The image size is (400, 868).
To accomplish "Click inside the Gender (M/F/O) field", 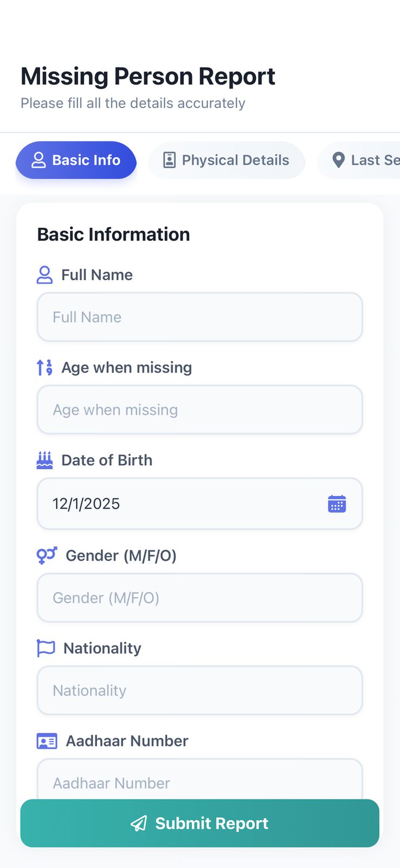I will (199, 598).
